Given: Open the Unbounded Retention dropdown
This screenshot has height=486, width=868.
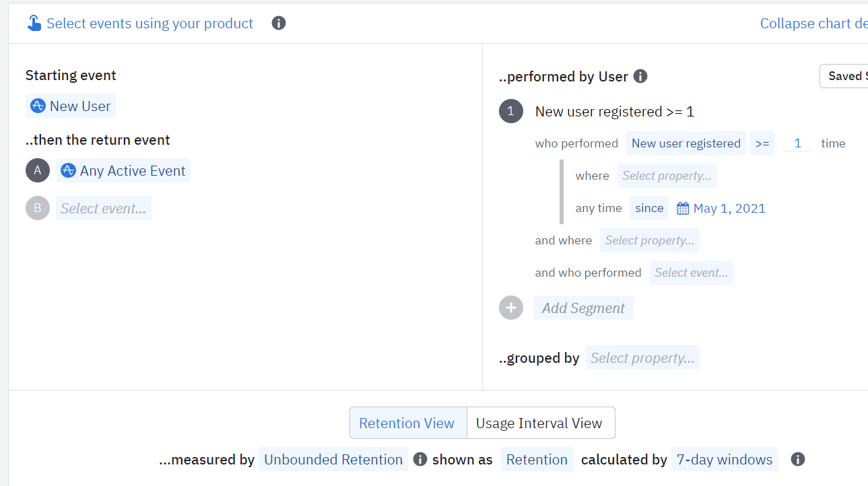Looking at the screenshot, I should [333, 460].
